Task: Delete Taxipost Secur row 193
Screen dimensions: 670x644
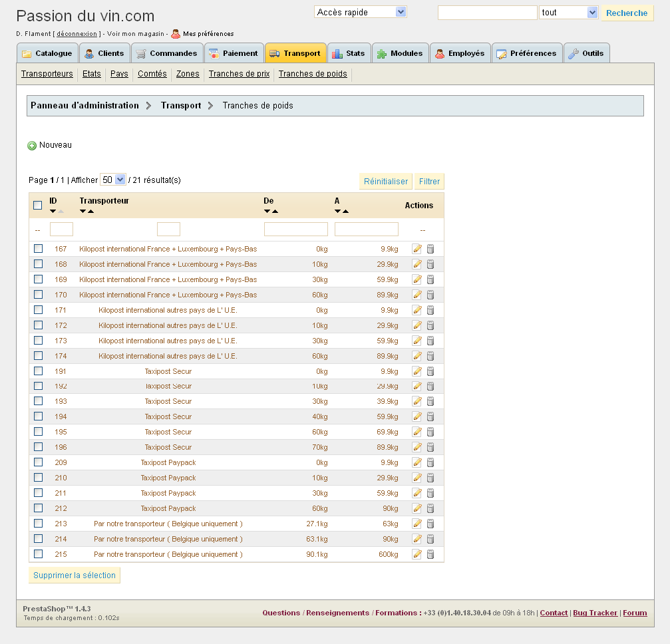Action: (x=430, y=401)
